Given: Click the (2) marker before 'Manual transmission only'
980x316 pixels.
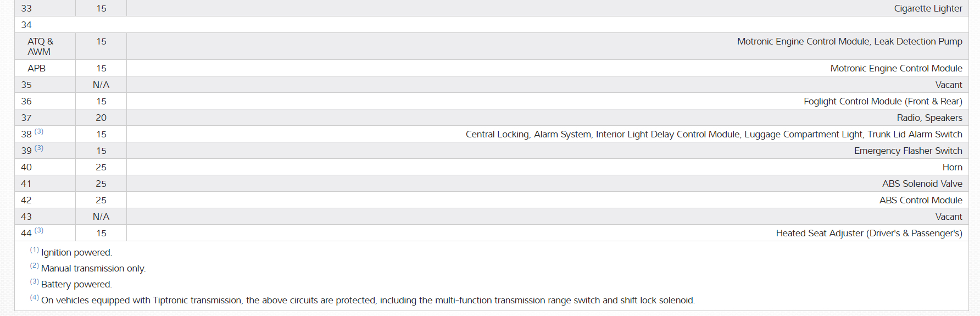Looking at the screenshot, I should (34, 266).
